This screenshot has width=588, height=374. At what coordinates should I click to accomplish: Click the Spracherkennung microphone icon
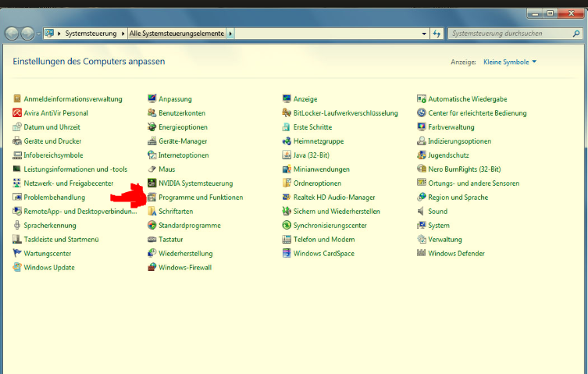click(x=17, y=225)
